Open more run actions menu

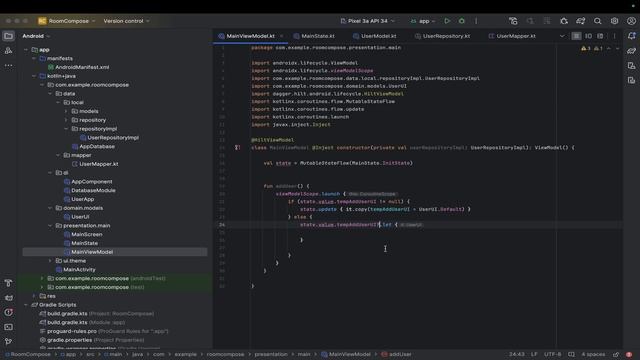coord(476,21)
